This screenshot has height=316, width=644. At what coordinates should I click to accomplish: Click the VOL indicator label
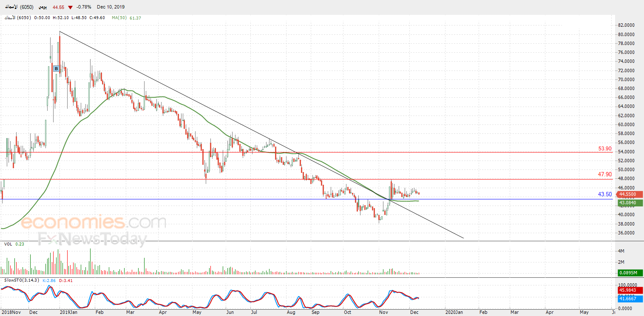[x=8, y=244]
